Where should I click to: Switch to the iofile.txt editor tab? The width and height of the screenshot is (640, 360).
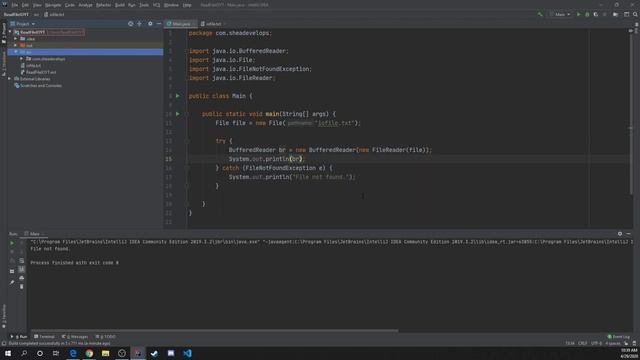213,24
